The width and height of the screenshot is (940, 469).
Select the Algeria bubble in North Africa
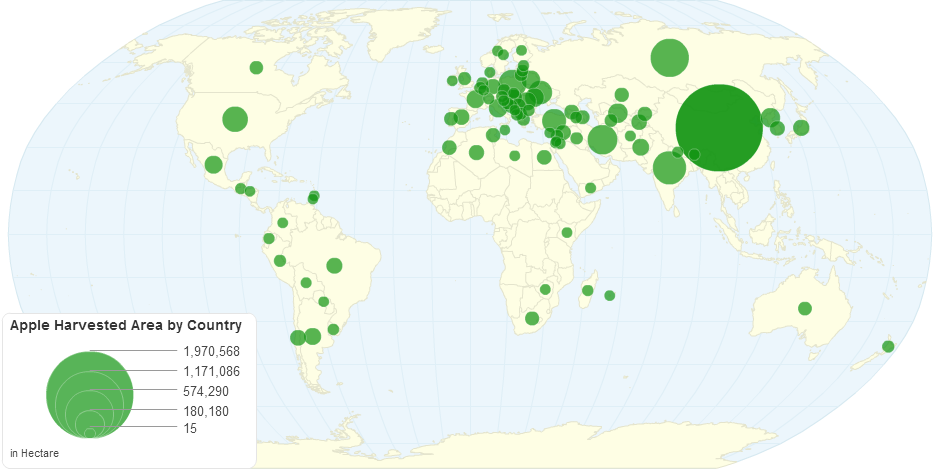pyautogui.click(x=476, y=152)
